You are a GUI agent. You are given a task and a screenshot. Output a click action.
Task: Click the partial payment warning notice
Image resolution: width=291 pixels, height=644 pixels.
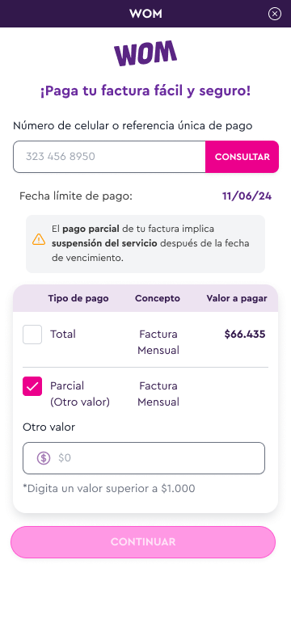[145, 244]
